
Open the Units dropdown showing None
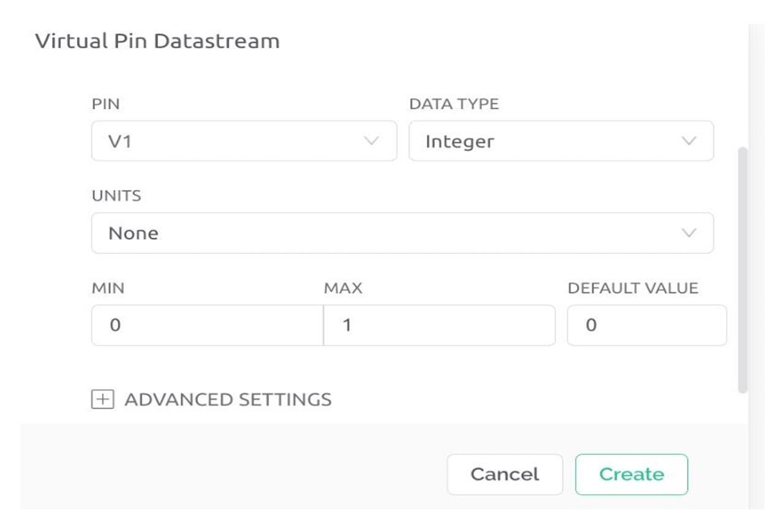click(x=402, y=233)
